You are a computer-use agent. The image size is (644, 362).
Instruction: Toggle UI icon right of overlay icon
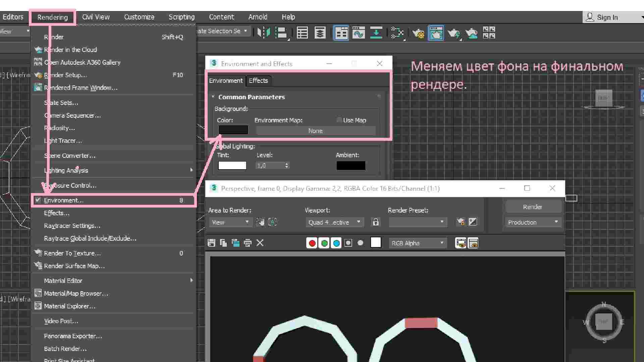[473, 243]
